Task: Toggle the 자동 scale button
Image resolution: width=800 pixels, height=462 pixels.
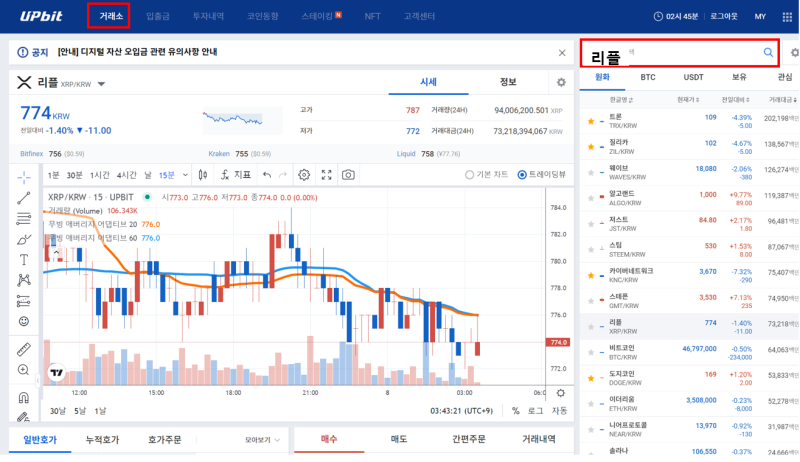Action: click(x=559, y=410)
